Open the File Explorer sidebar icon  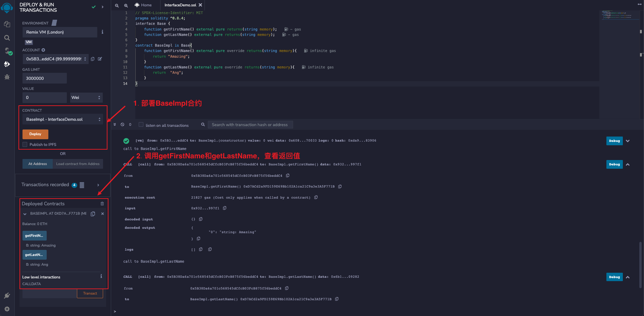[7, 24]
